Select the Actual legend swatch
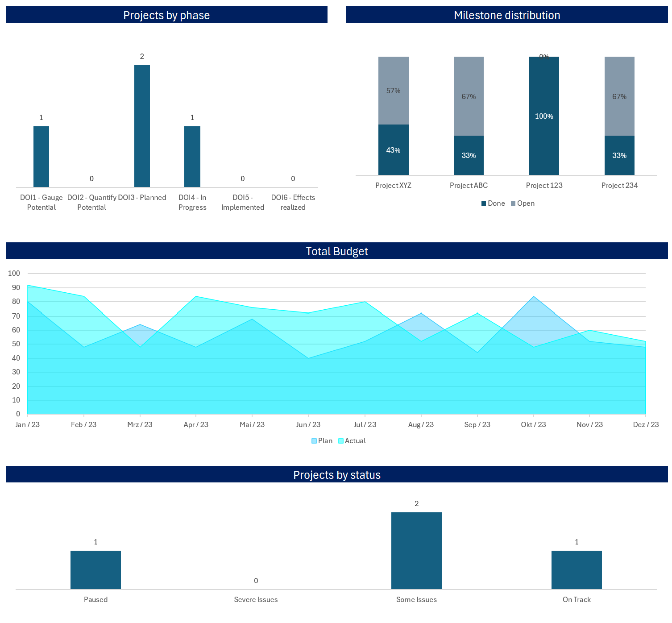The width and height of the screenshot is (672, 623). tap(341, 441)
